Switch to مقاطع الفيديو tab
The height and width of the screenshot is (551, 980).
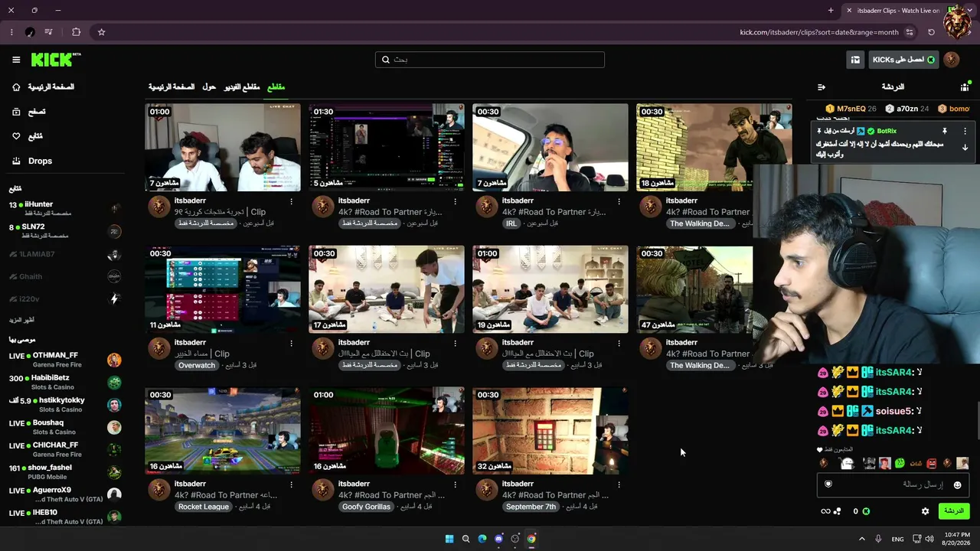coord(242,87)
